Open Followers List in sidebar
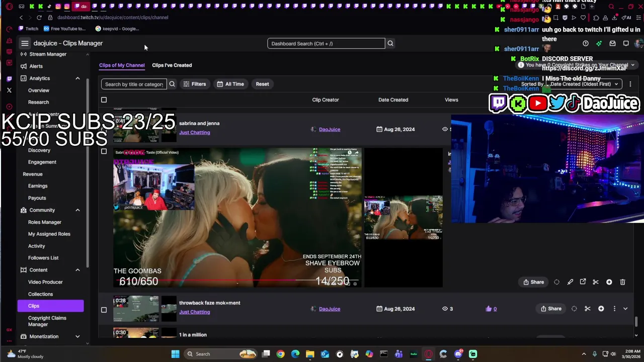 point(43,258)
